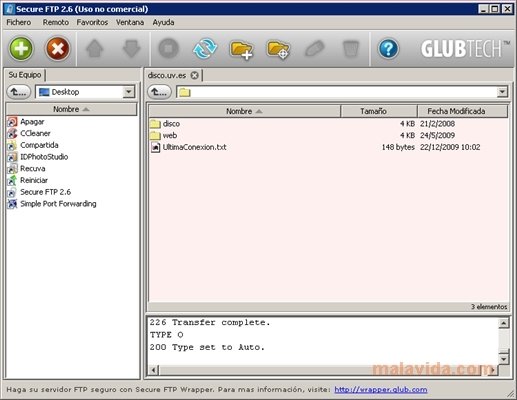Click the "226 Transfer complete." log line
Viewport: 517px width, 400px height.
210,323
